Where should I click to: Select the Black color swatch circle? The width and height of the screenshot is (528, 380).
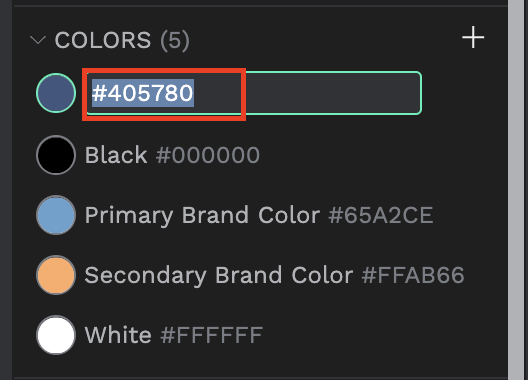[x=56, y=155]
